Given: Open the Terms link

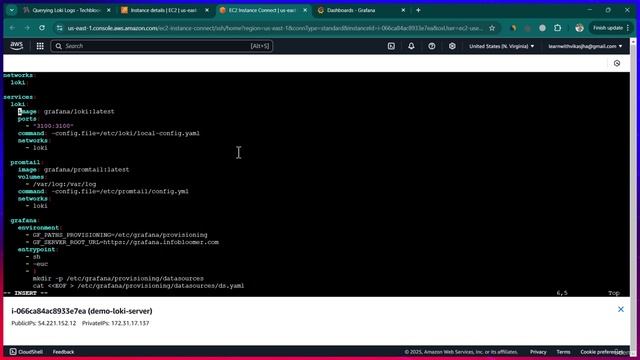Looking at the screenshot, I should 563,352.
